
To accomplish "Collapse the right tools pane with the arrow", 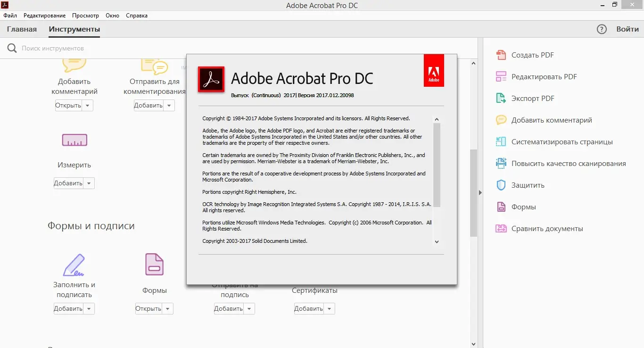I will coord(480,192).
